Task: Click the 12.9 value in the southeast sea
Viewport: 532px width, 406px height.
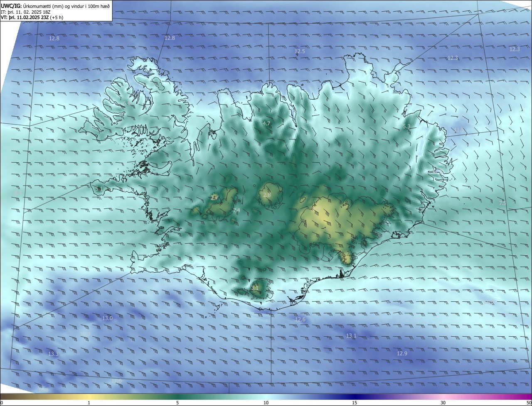Action: coord(402,353)
